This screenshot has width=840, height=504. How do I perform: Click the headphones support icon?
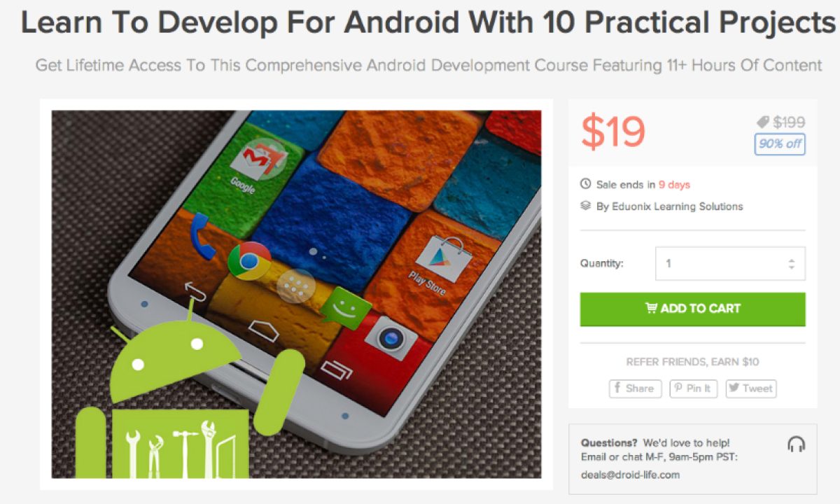click(796, 444)
